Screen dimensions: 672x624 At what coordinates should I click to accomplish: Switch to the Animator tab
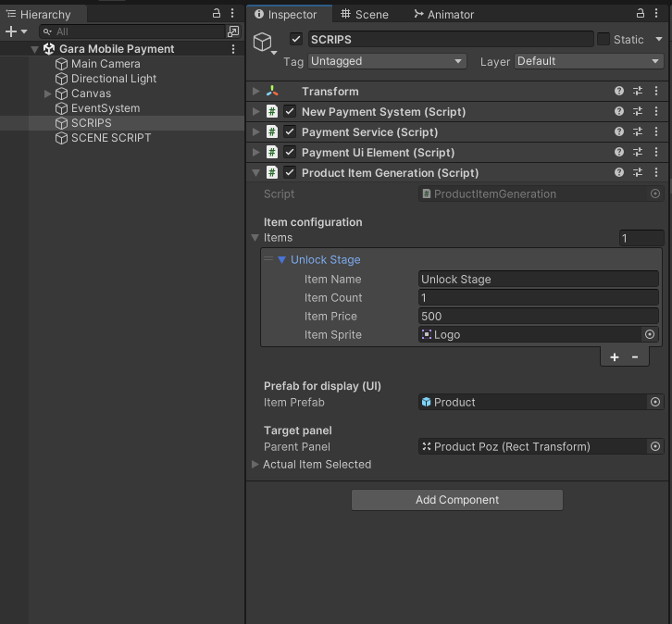443,14
